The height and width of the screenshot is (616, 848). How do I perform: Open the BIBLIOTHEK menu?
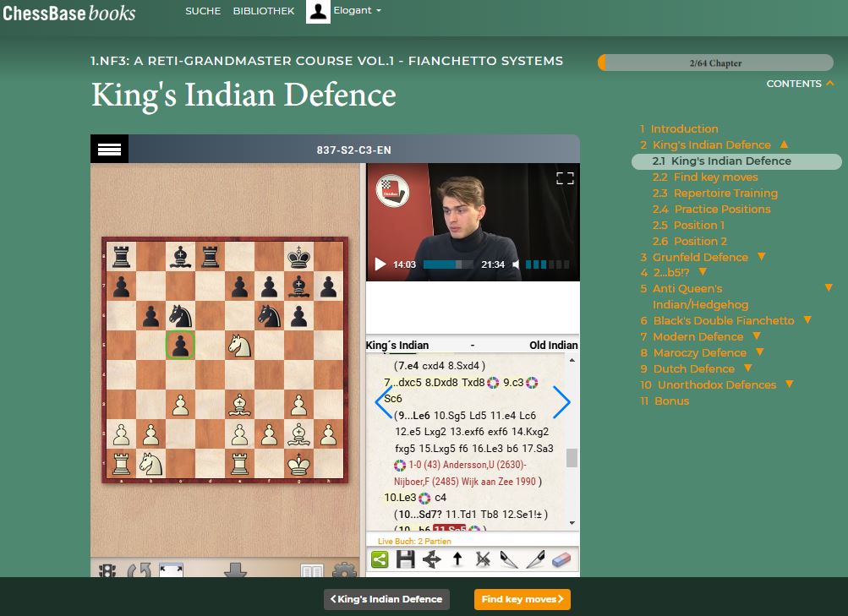264,11
